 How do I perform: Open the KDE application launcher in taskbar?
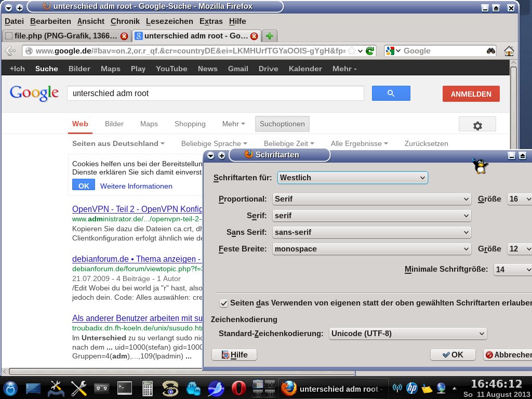click(x=10, y=388)
